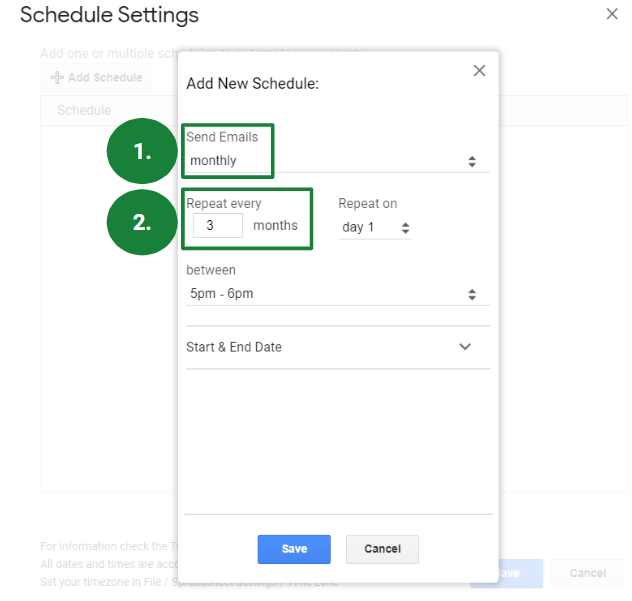Click the Repeat on label

(x=367, y=204)
